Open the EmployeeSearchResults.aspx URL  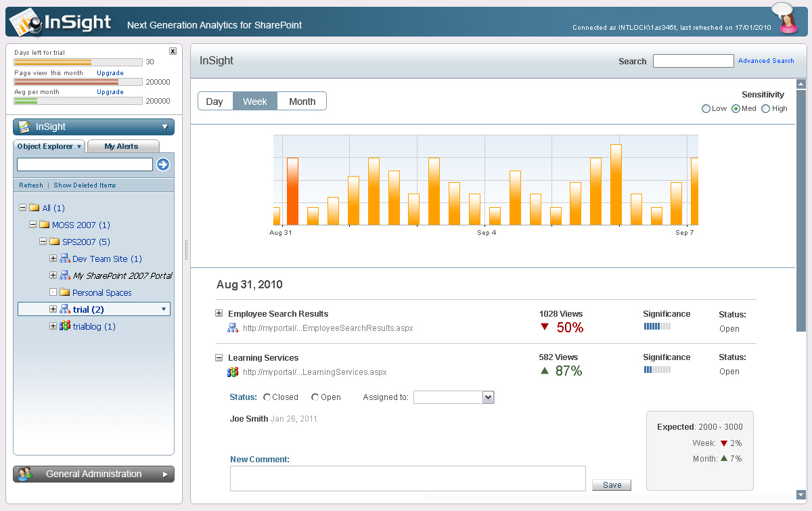tap(328, 328)
